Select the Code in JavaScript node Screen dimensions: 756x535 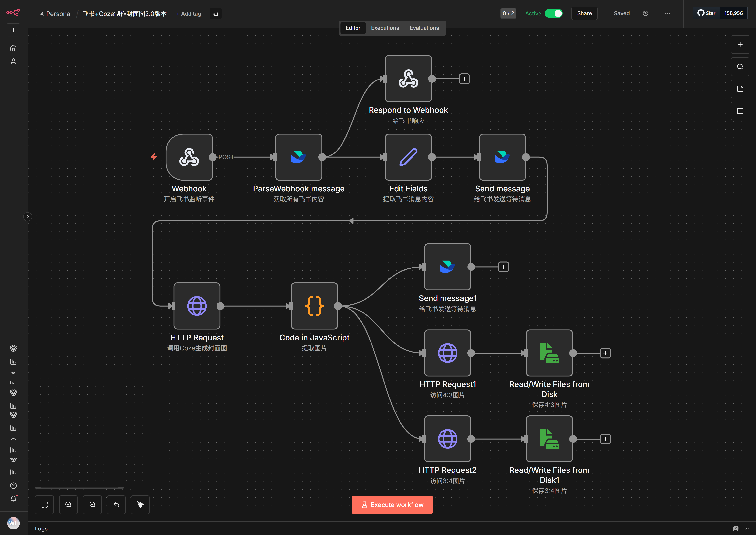tap(314, 306)
